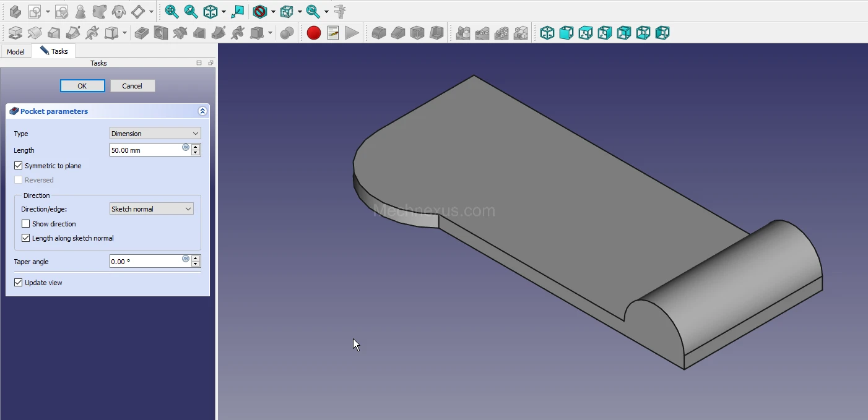The height and width of the screenshot is (420, 868).
Task: Collapse the Pocket parameters section
Action: [202, 111]
